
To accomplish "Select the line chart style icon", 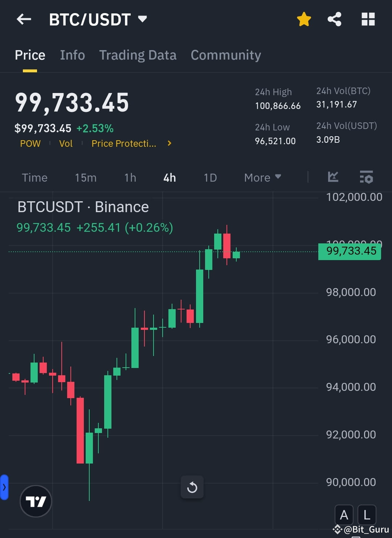I will coord(333,177).
